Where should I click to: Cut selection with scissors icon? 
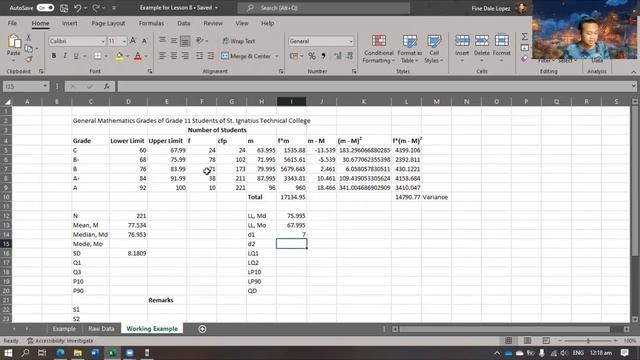pyautogui.click(x=29, y=38)
